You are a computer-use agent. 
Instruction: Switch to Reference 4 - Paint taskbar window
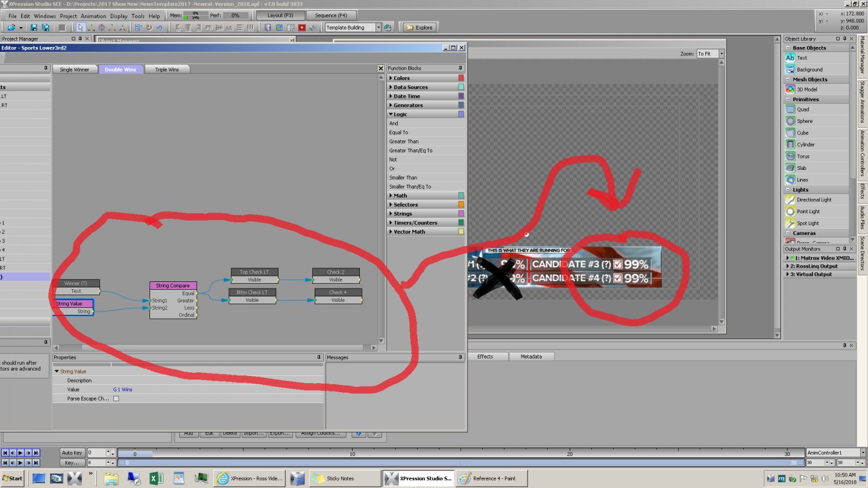click(493, 478)
